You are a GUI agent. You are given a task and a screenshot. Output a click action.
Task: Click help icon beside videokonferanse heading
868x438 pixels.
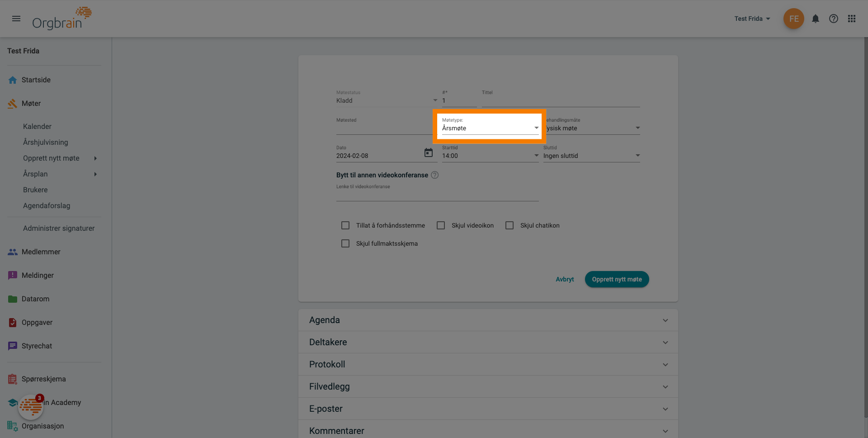[x=434, y=175]
